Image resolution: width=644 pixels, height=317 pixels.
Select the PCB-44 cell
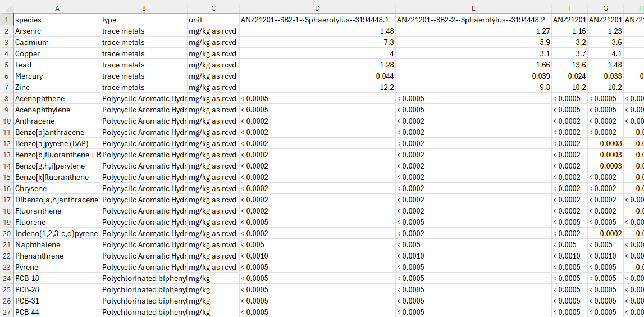click(57, 312)
